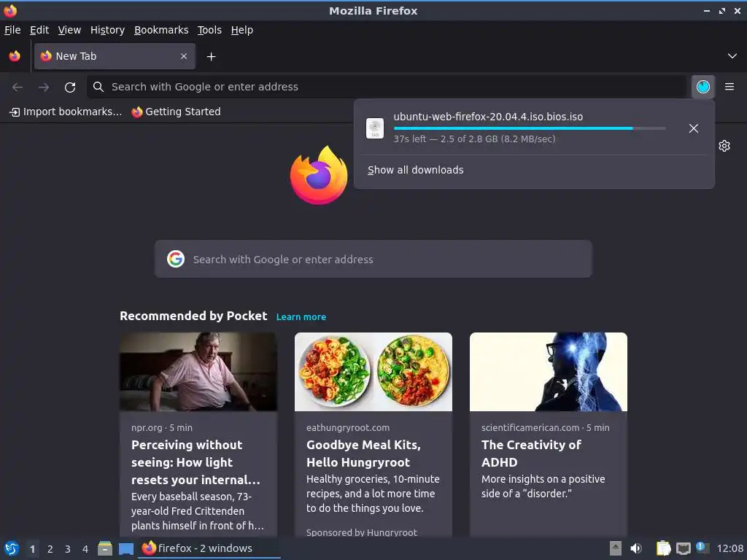Switch to workspace 1
The height and width of the screenshot is (560, 747).
tap(32, 549)
